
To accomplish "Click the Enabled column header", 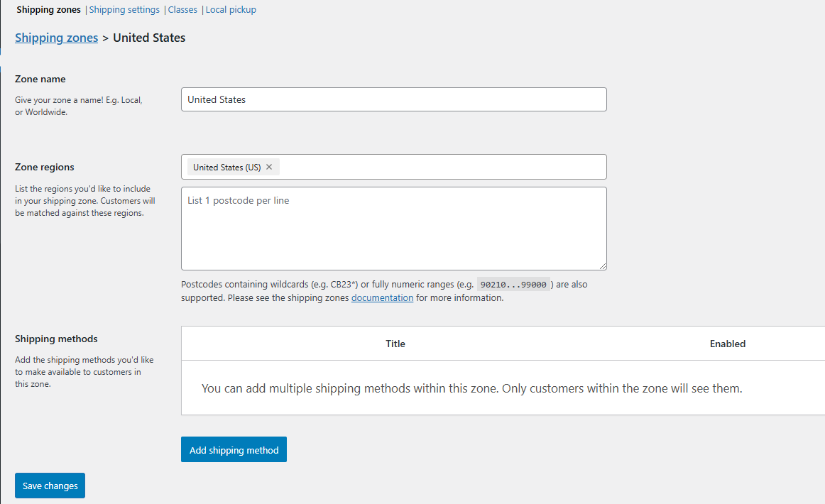I will pyautogui.click(x=728, y=344).
